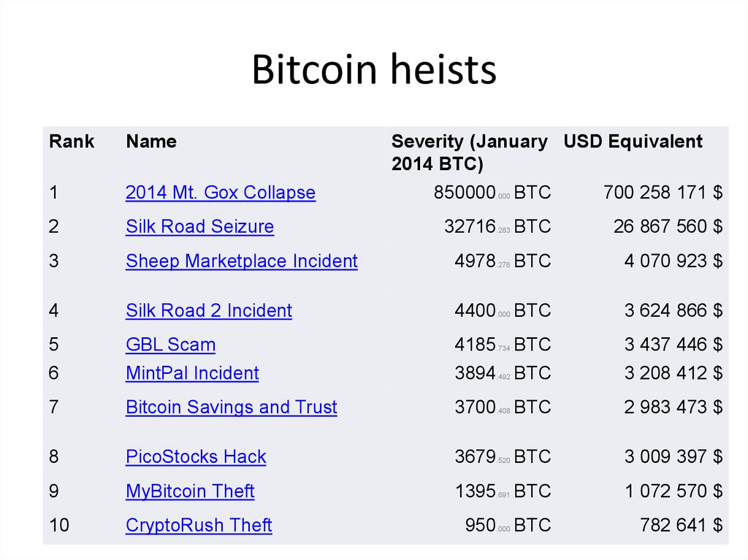This screenshot has height=560, width=748.
Task: Follow the Silk Road 2 Incident link
Action: (x=208, y=310)
